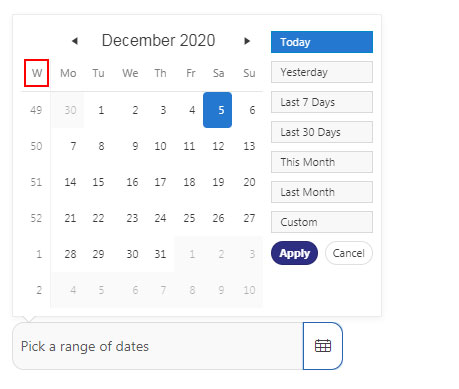Click the Apply button
The height and width of the screenshot is (389, 459).
294,253
